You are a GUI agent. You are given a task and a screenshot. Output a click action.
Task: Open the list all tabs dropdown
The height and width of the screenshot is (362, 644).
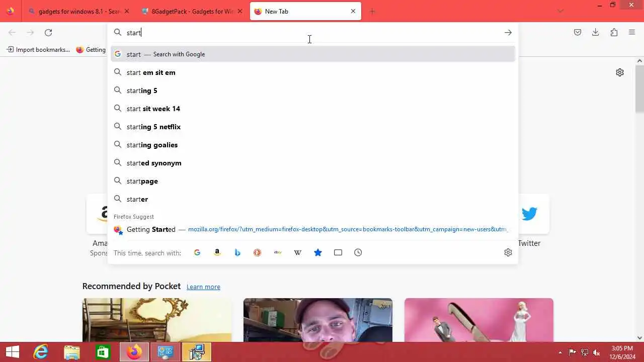pos(560,11)
